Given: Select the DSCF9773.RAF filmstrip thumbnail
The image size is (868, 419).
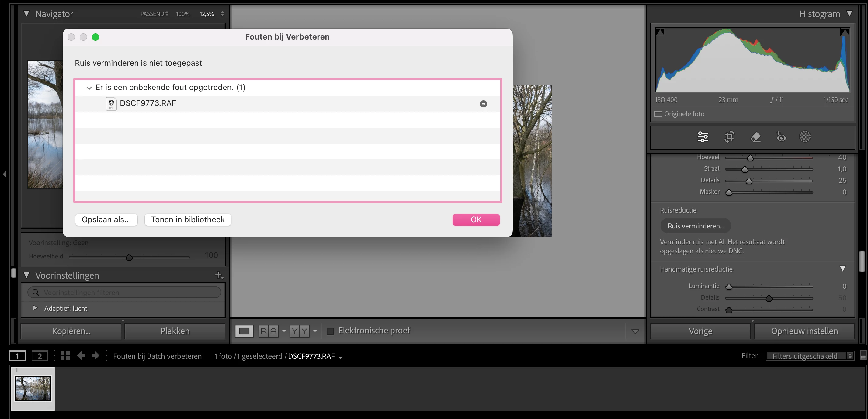Looking at the screenshot, I should (x=33, y=388).
